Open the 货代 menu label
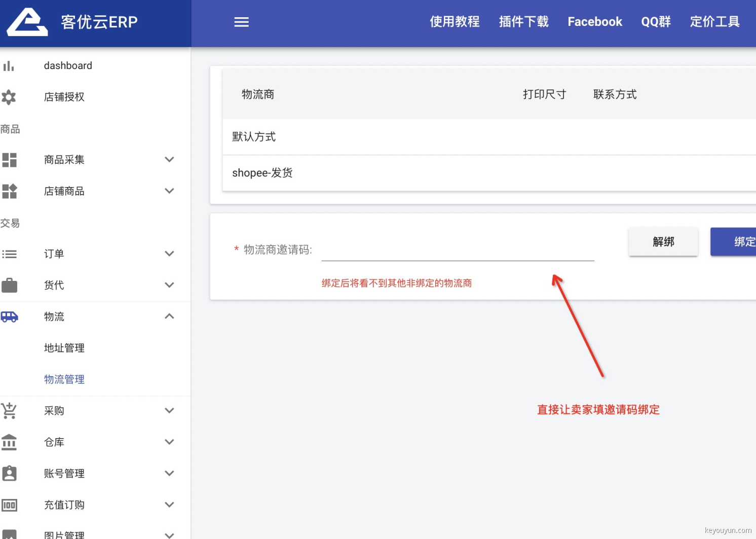Viewport: 756px width, 539px height. point(54,285)
